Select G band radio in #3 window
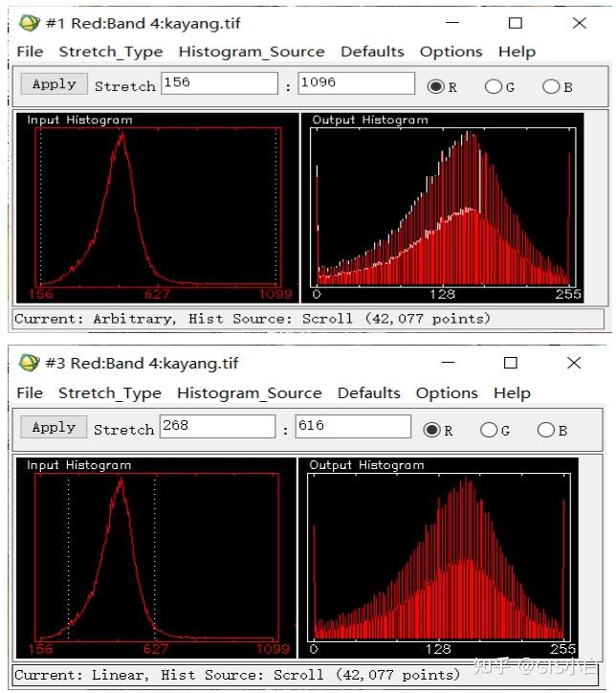Screen dimensions: 616x693 click(x=489, y=430)
